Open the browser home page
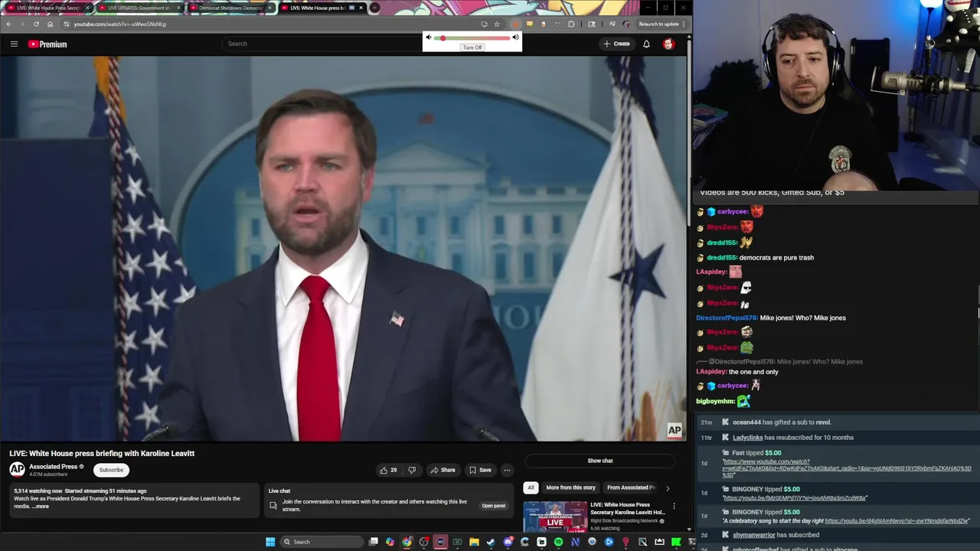 [x=51, y=24]
